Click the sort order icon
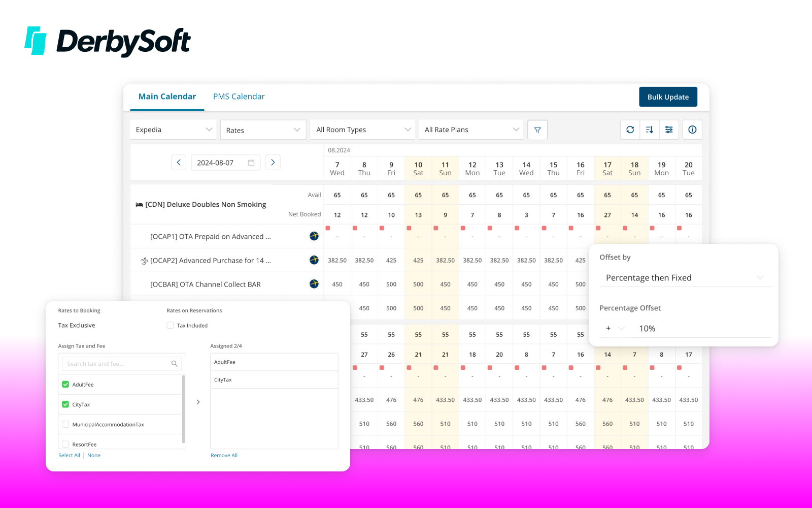The image size is (812, 508). [650, 130]
